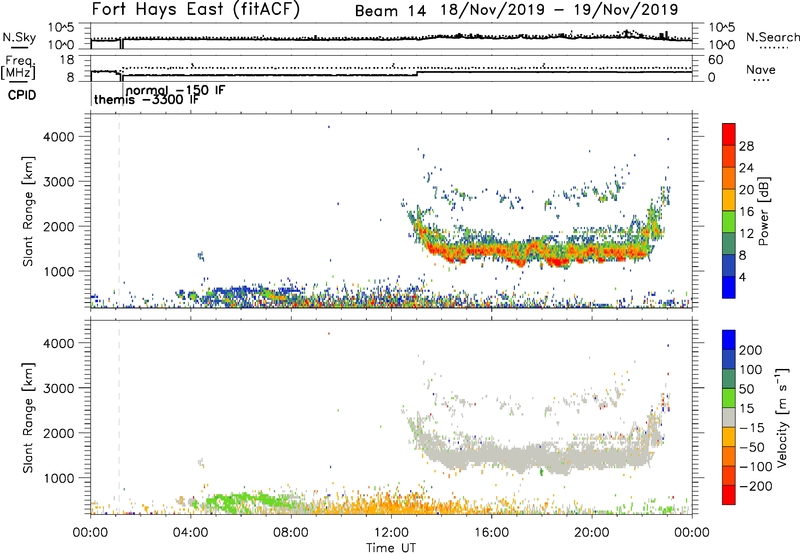Screen dimensions: 800x554
Task: Click the 'N.Search' legend label
Action: click(773, 37)
